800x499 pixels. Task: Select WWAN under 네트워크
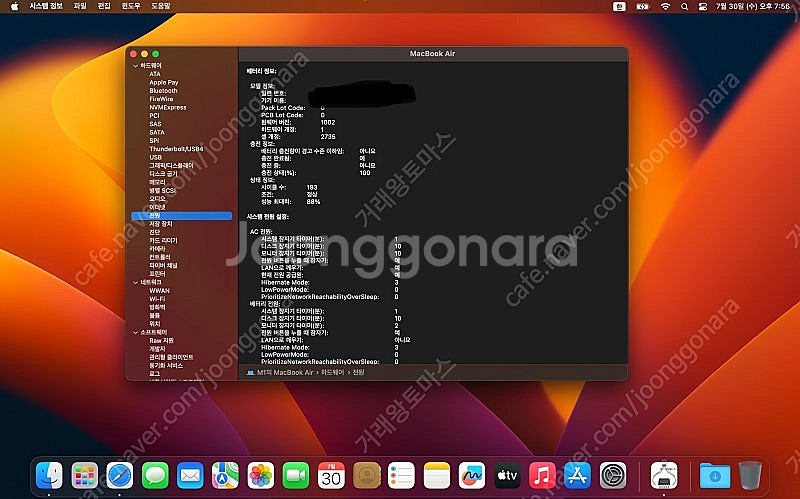click(159, 290)
